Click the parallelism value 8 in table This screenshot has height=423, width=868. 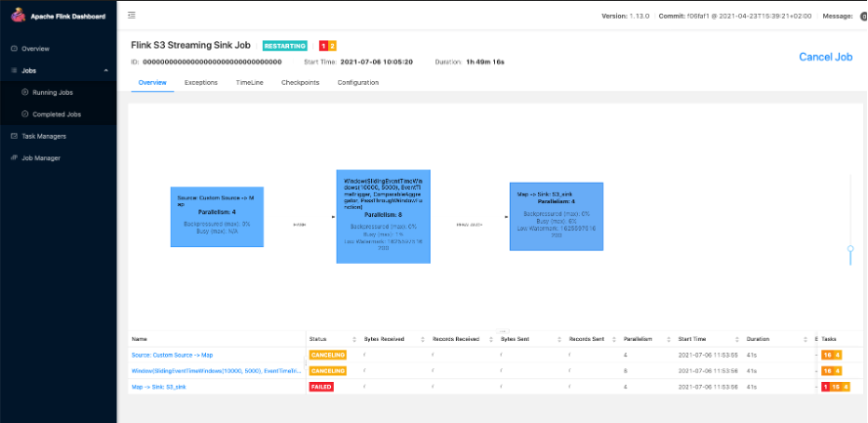pyautogui.click(x=626, y=371)
